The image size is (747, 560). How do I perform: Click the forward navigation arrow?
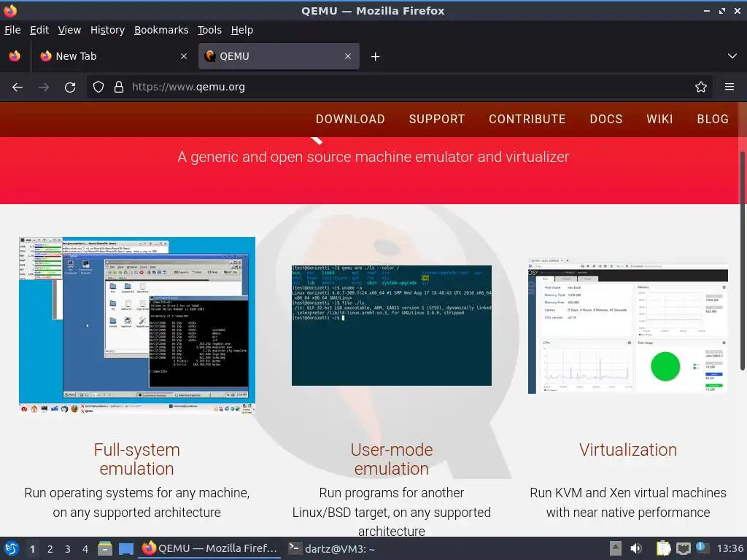click(44, 87)
